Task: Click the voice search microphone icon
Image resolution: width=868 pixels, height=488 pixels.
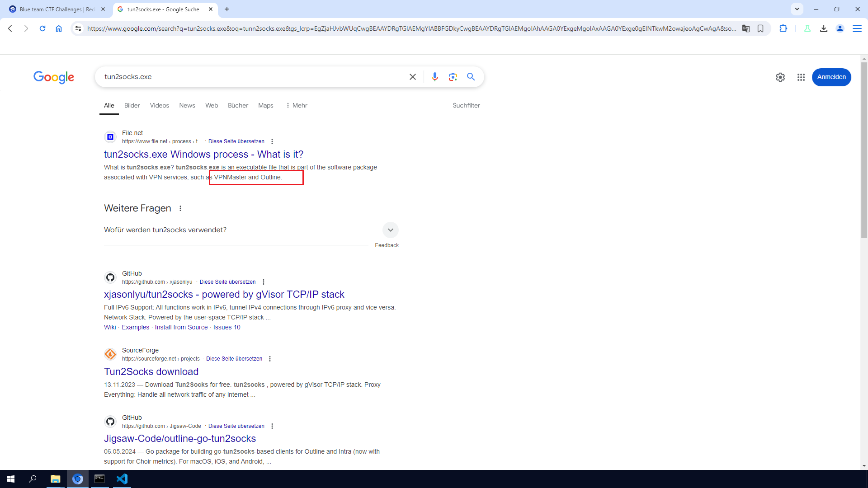Action: [434, 77]
